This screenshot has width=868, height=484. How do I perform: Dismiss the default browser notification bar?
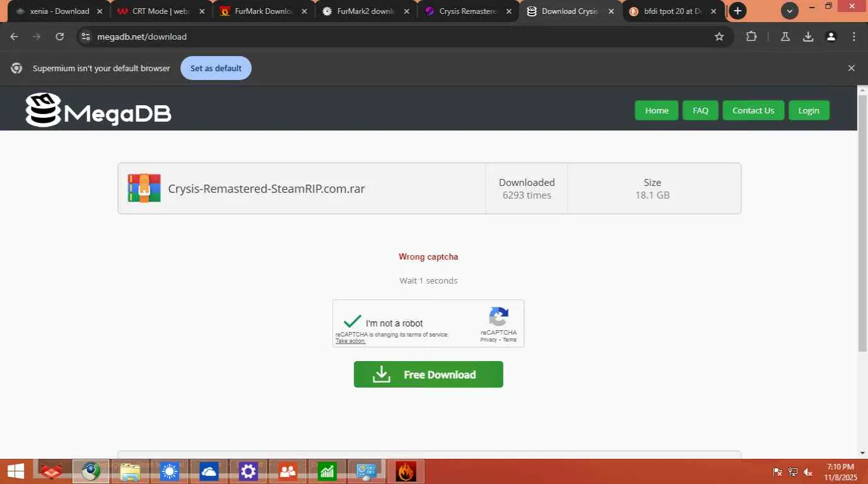tap(852, 68)
